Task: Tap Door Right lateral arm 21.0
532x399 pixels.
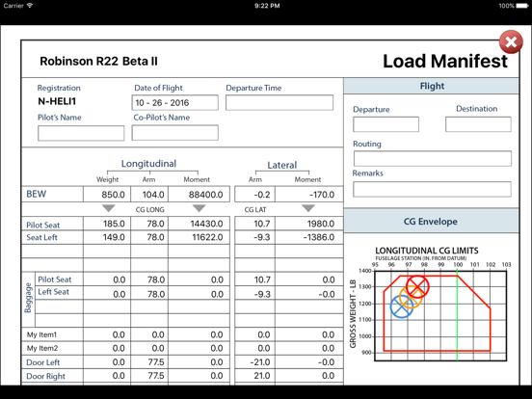Action: [x=254, y=376]
